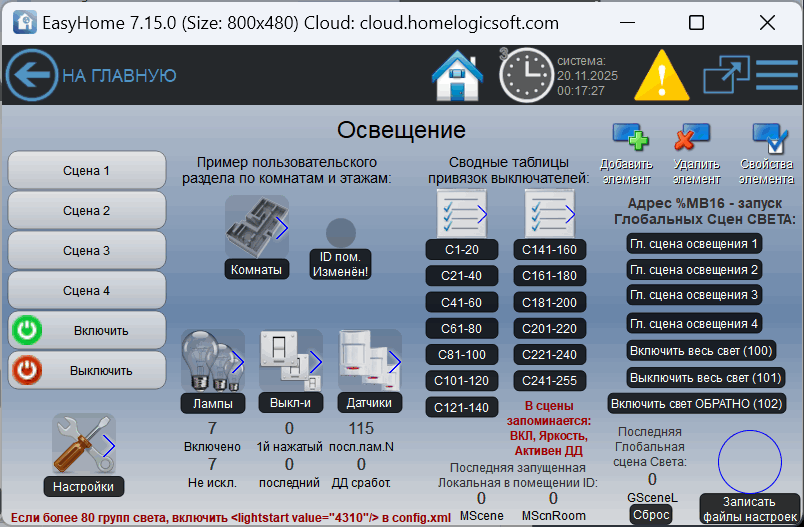Open the Настройки tools section

pyautogui.click(x=84, y=445)
